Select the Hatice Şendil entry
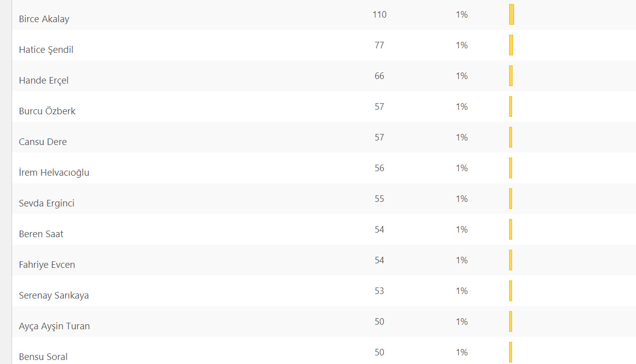This screenshot has height=364, width=636. 46,50
